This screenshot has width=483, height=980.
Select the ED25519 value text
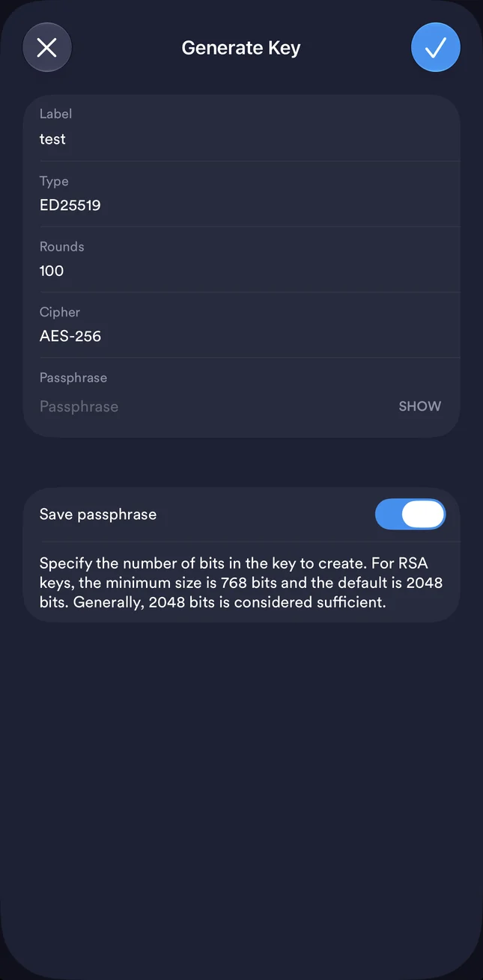click(x=70, y=205)
